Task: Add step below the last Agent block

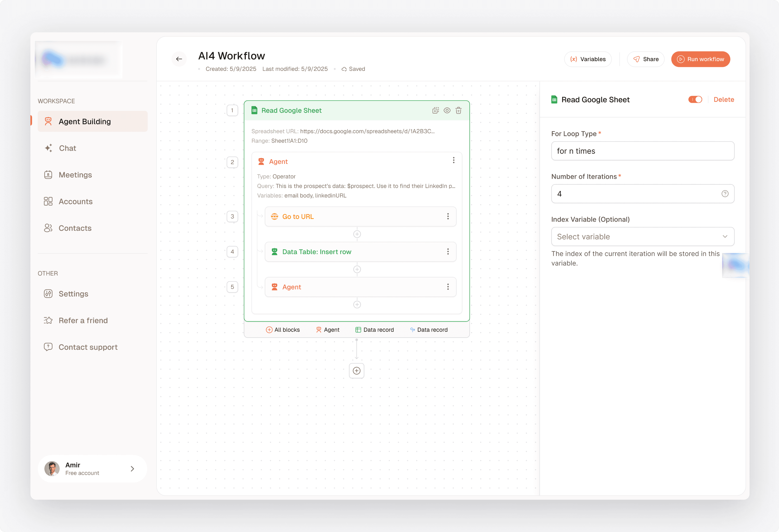Action: tap(357, 304)
